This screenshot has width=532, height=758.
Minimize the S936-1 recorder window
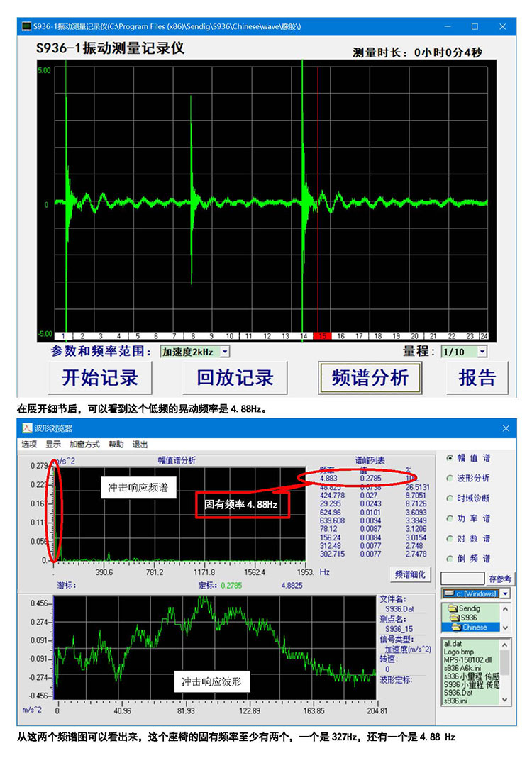[448, 26]
